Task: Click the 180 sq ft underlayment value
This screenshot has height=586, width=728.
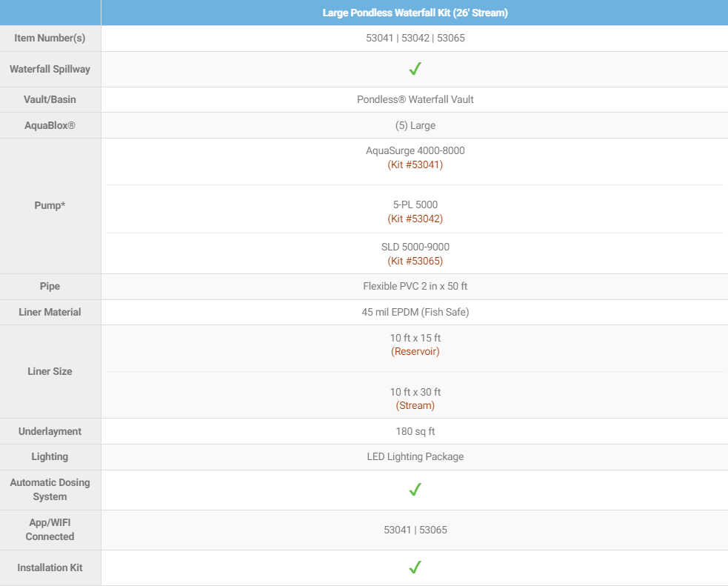Action: coord(415,431)
